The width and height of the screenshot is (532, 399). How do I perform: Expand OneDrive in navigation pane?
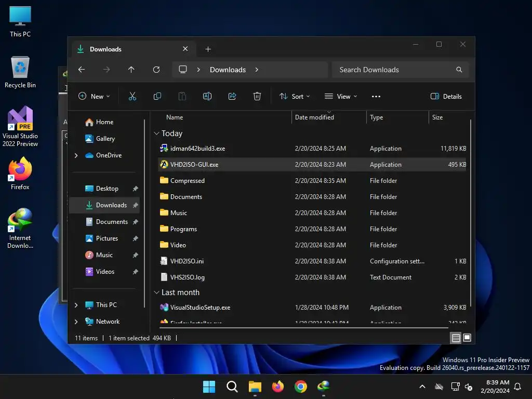pyautogui.click(x=76, y=155)
